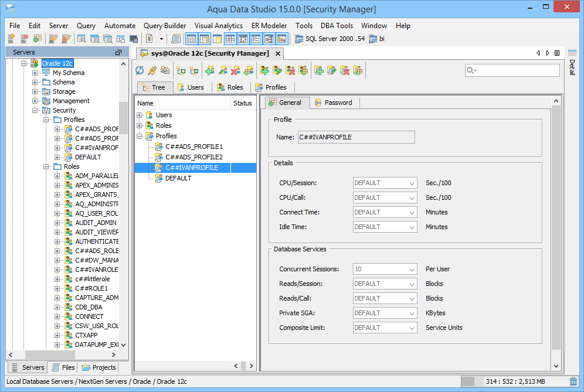Click the drop role icon
Image resolution: width=584 pixels, height=392 pixels.
click(290, 70)
